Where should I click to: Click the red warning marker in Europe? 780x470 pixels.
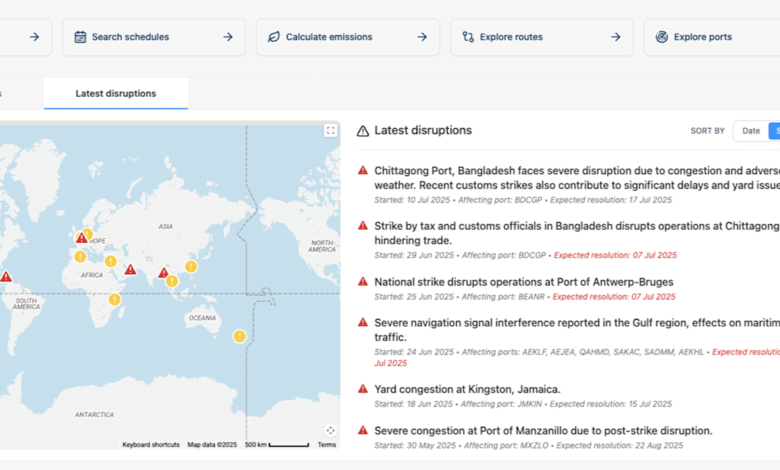pos(81,239)
